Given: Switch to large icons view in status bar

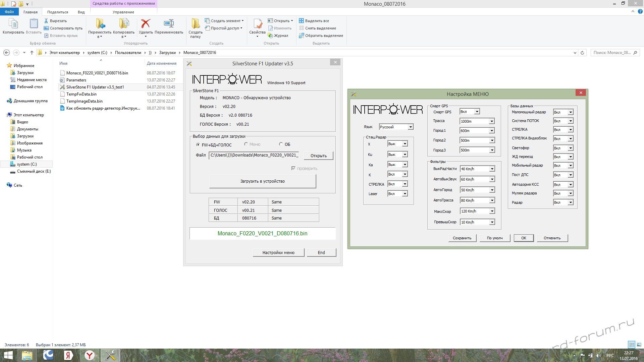Looking at the screenshot, I should pyautogui.click(x=639, y=345).
